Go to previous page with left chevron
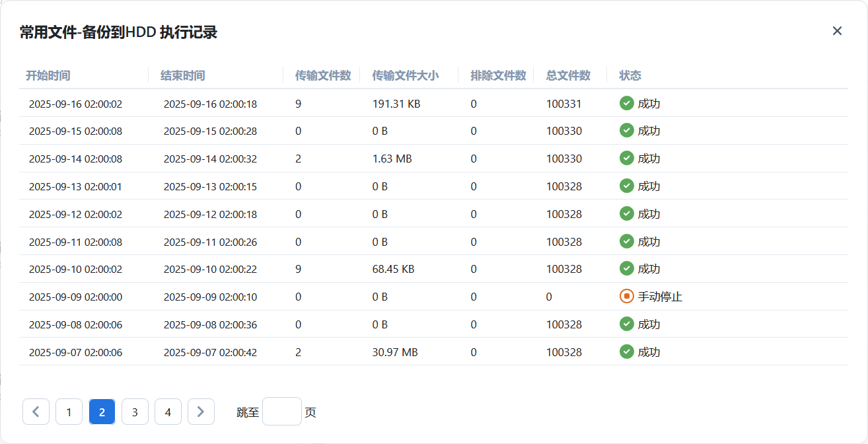 point(36,412)
